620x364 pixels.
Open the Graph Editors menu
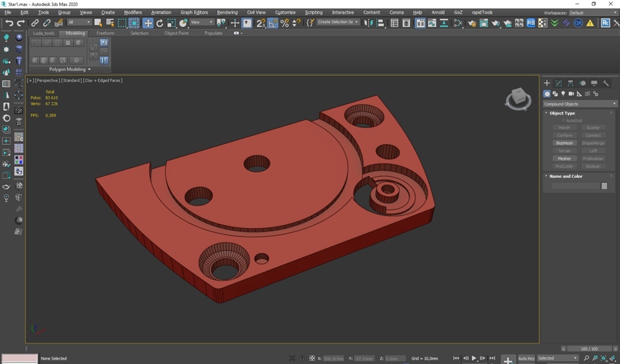[x=194, y=13]
